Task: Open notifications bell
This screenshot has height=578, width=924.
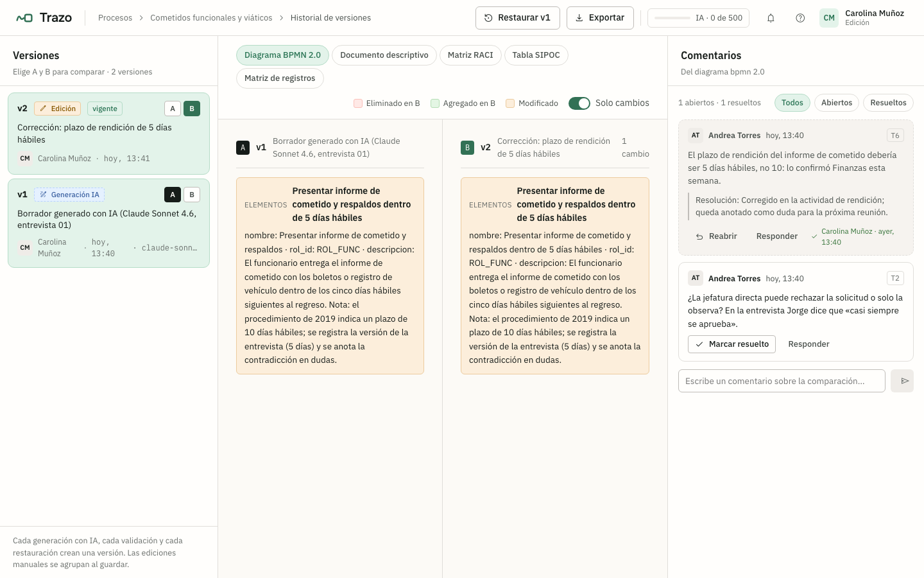Action: [771, 18]
